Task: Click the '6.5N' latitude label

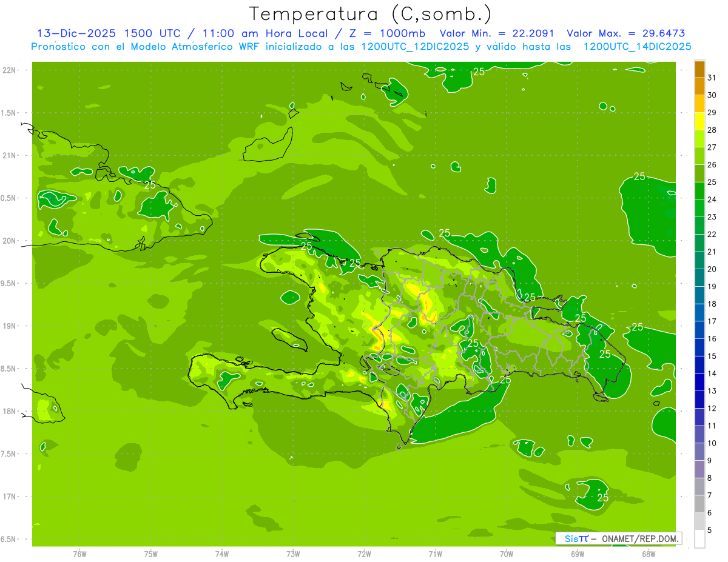Action: point(9,539)
